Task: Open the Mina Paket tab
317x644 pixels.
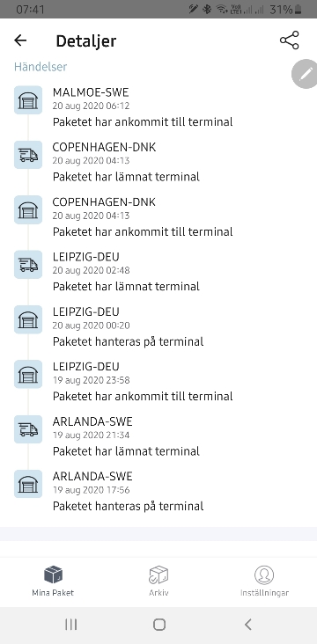Action: click(x=53, y=581)
